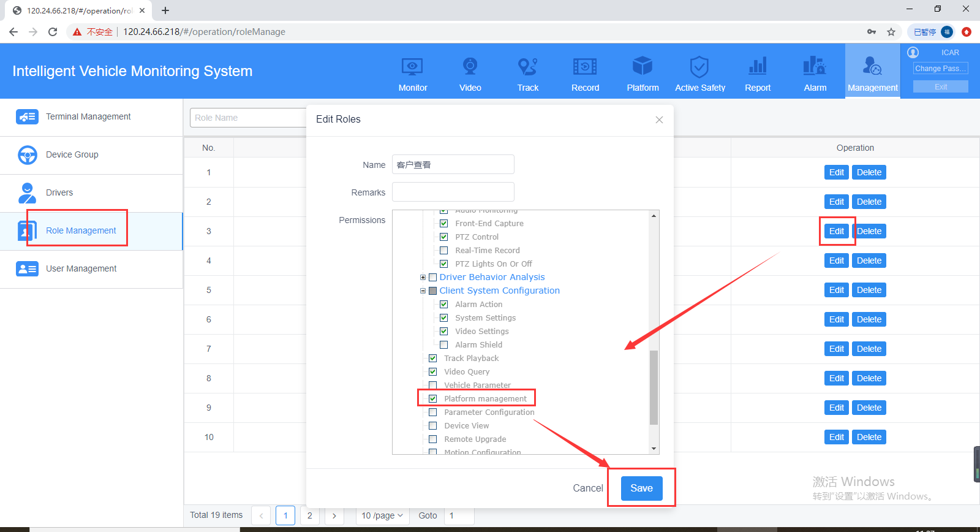Open the Monitor module icon

click(x=412, y=66)
